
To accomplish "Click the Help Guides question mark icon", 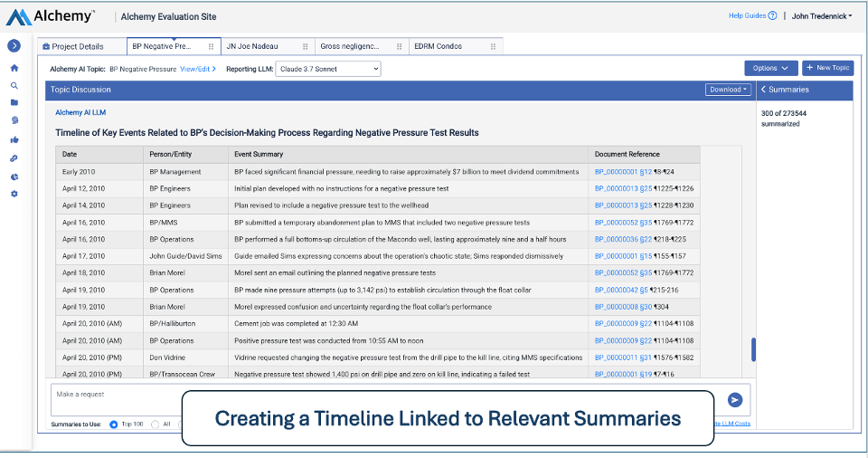I will (x=772, y=15).
